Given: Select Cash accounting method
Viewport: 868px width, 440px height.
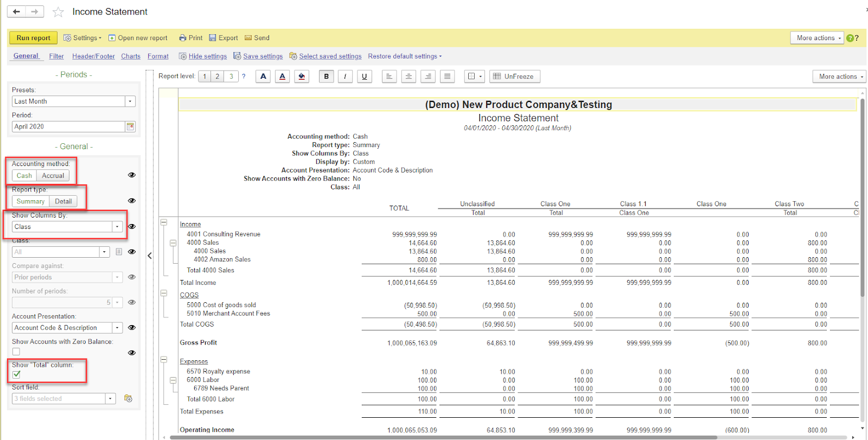Looking at the screenshot, I should 24,176.
